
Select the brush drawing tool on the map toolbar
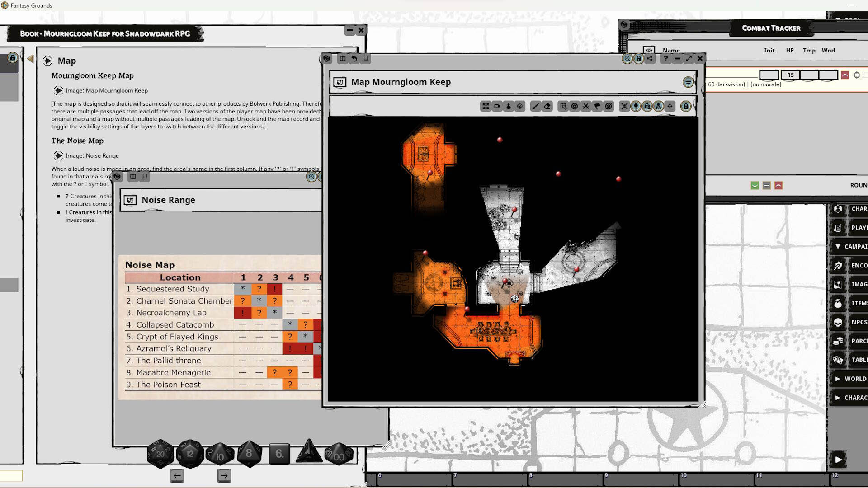click(535, 107)
